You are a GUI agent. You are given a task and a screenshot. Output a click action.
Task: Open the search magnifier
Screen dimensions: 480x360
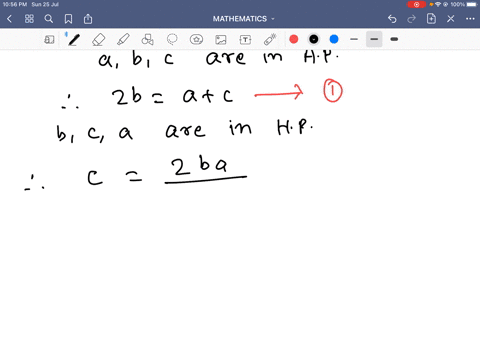click(49, 19)
